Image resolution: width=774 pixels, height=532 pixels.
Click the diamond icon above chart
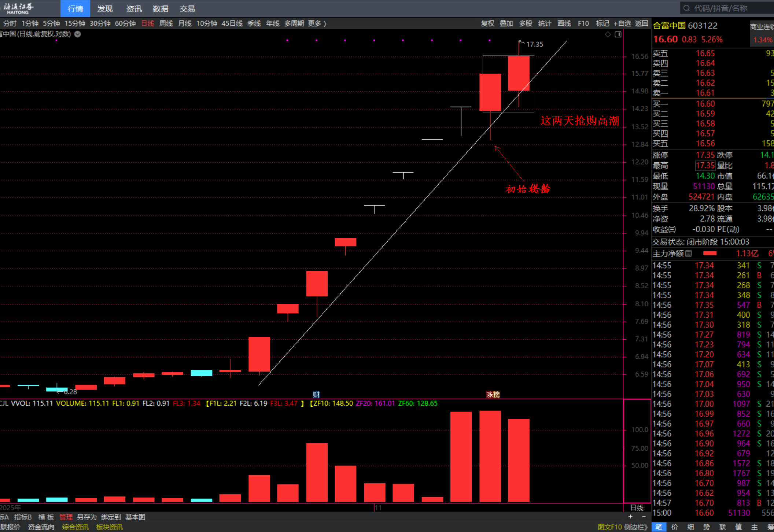coord(608,34)
